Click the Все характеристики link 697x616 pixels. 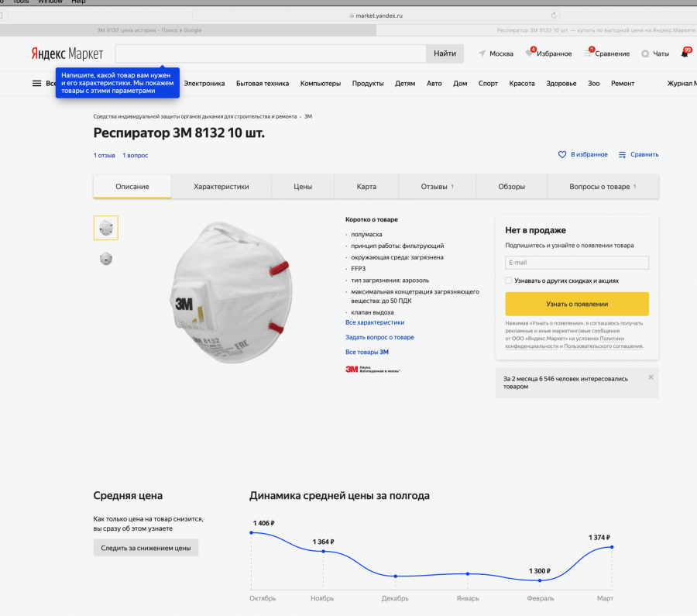(375, 322)
